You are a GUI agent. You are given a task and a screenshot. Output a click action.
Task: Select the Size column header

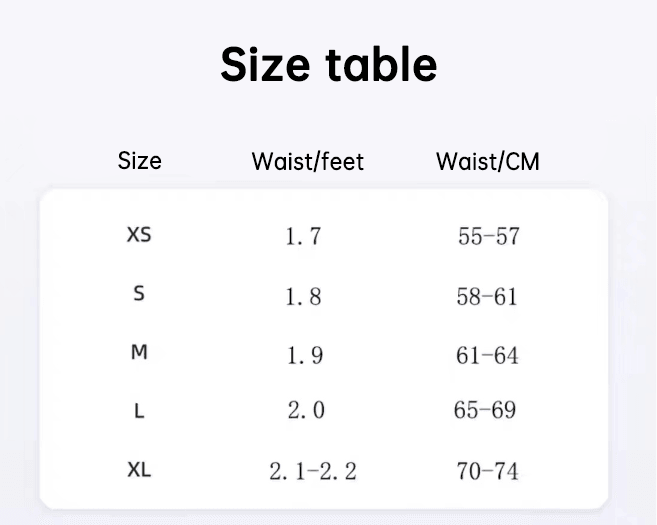pyautogui.click(x=139, y=160)
